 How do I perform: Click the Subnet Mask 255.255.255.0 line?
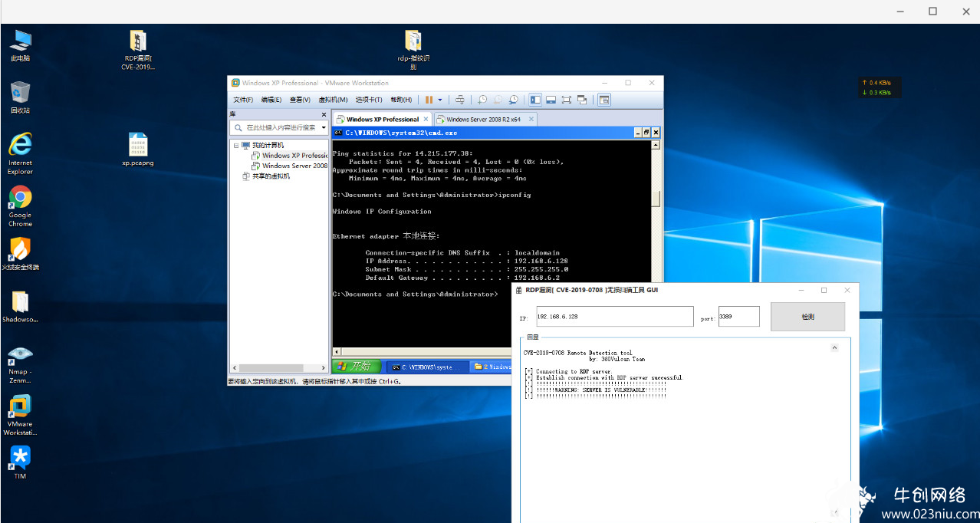pos(466,269)
